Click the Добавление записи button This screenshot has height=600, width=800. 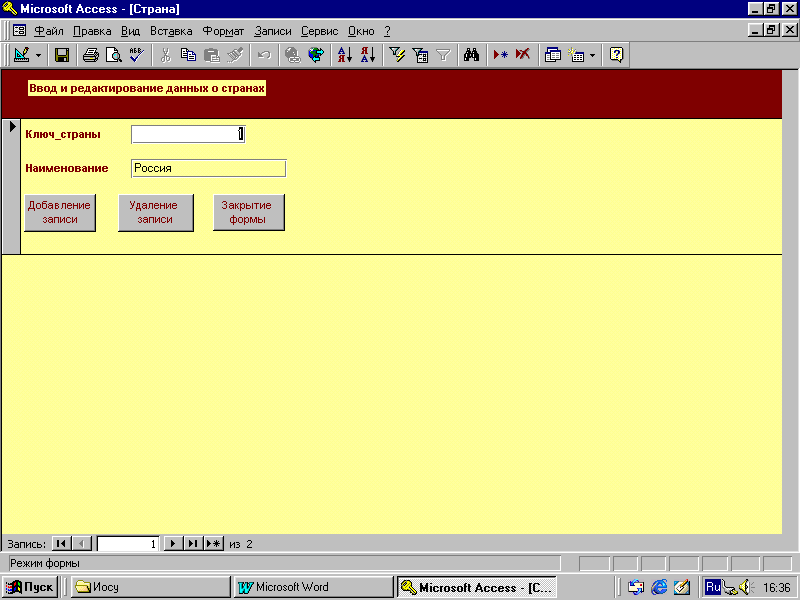tap(60, 212)
